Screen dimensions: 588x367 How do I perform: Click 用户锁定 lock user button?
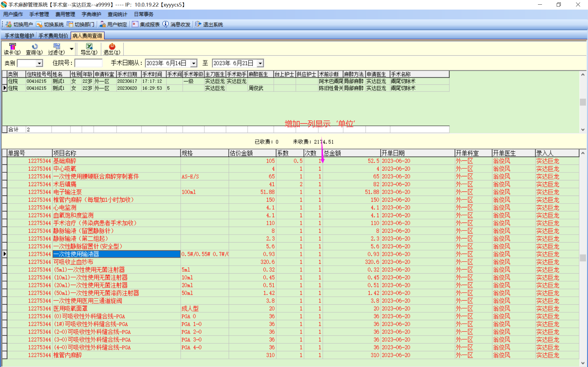[113, 25]
